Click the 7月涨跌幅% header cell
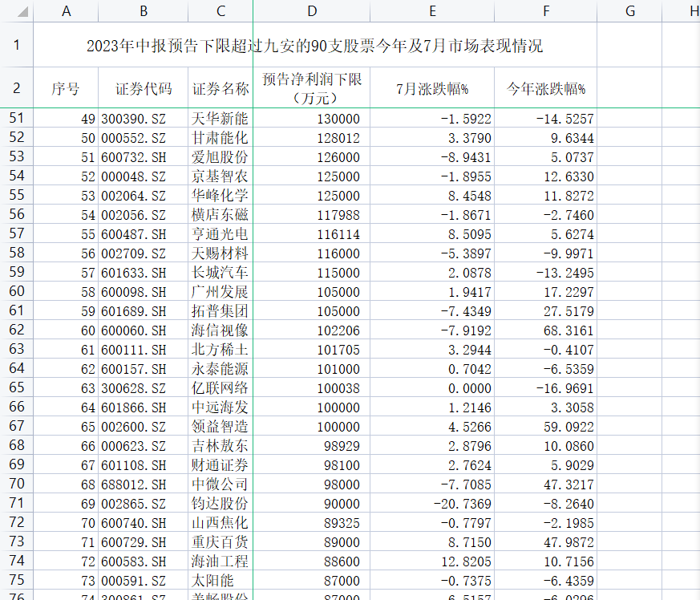Viewport: 700px width, 600px height. coord(432,88)
